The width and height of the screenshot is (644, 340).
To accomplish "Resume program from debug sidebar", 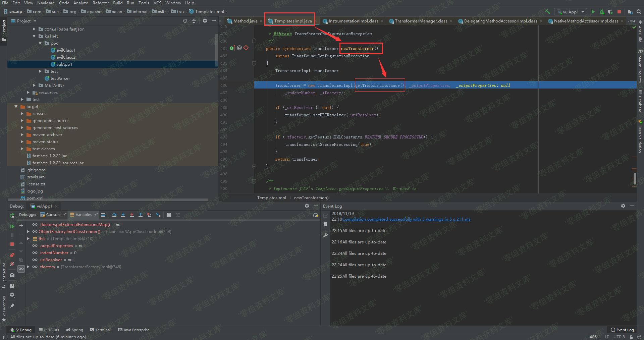I will (x=12, y=227).
